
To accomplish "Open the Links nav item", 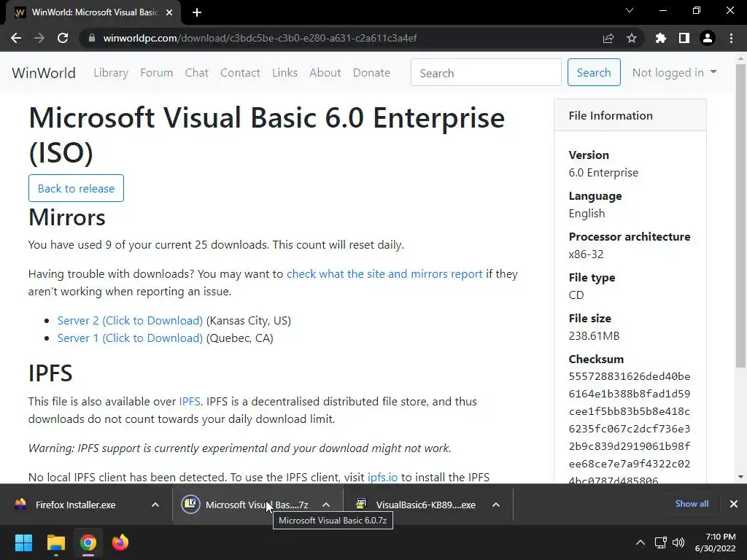I will click(285, 73).
